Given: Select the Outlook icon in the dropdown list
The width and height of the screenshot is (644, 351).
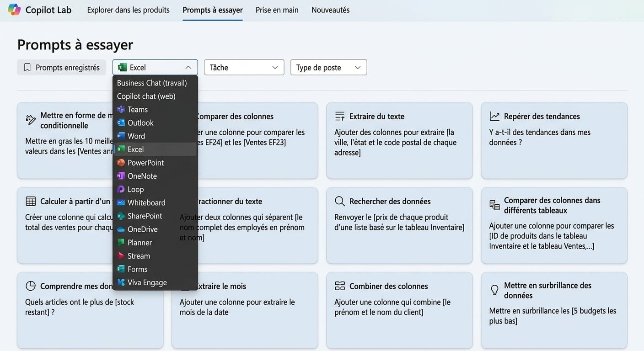Looking at the screenshot, I should tap(121, 123).
